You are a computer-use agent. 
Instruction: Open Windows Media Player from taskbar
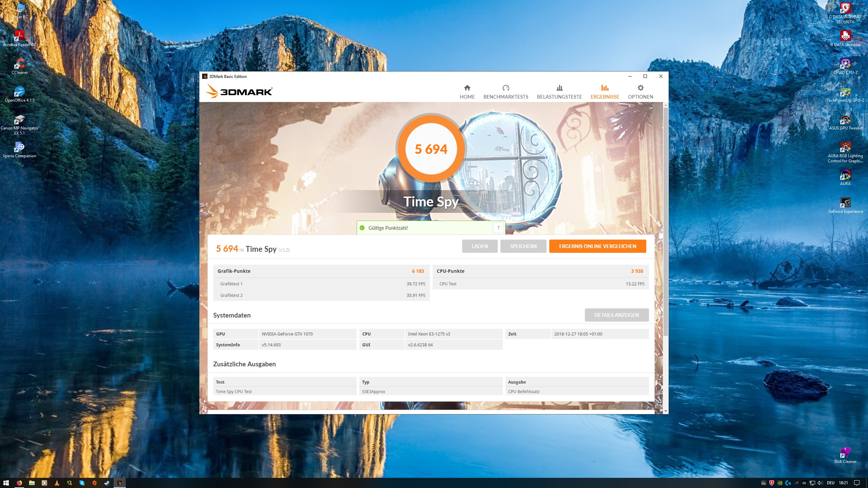point(44,483)
